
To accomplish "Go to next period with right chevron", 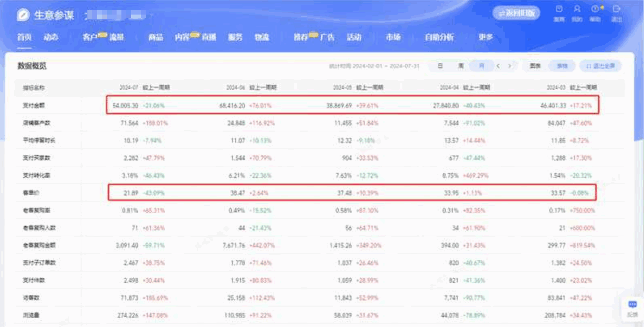I will coord(510,66).
